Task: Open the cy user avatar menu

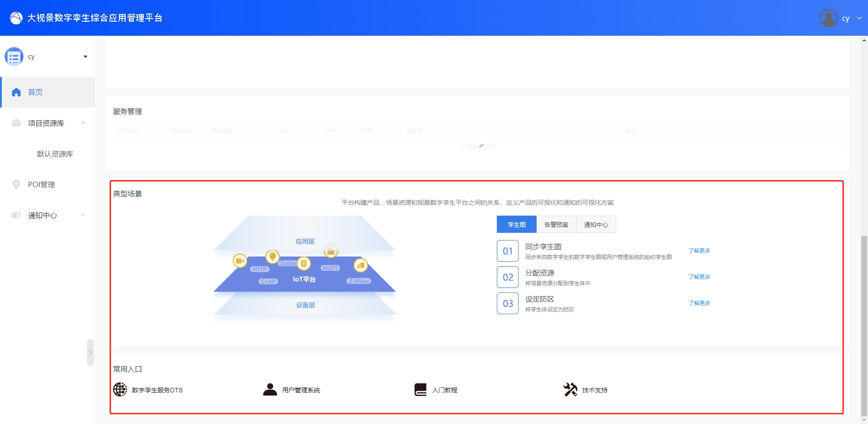Action: (x=828, y=18)
